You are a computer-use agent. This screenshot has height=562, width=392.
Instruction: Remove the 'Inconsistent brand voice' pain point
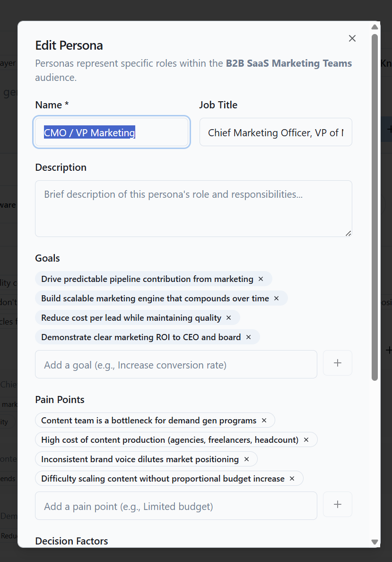click(x=246, y=459)
